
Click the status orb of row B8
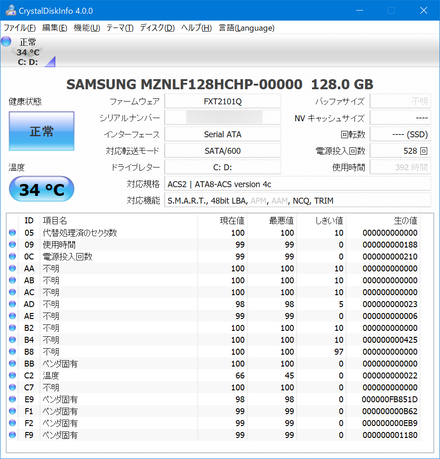click(12, 352)
